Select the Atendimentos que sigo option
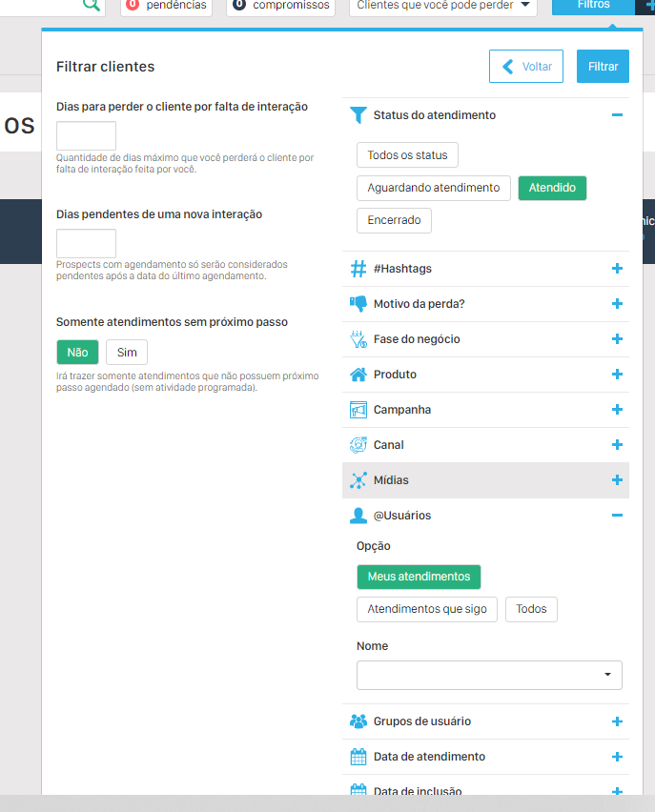Image resolution: width=655 pixels, height=812 pixels. [x=426, y=609]
